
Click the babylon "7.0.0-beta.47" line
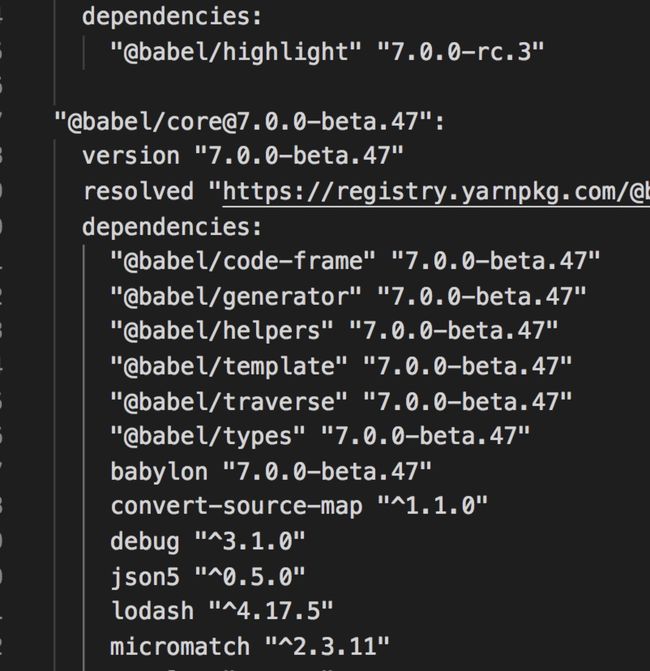tap(271, 472)
